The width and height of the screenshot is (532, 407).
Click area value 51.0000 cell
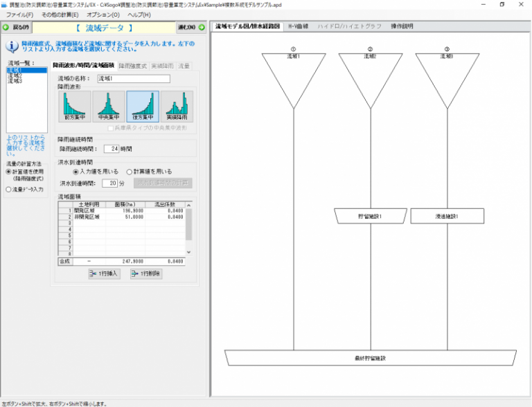[x=125, y=217]
